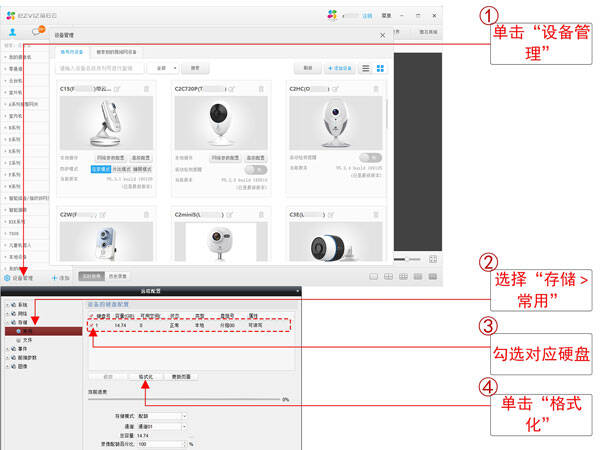The width and height of the screenshot is (600, 450).
Task: Click the refresh button beside 添加设备
Action: coord(308,68)
